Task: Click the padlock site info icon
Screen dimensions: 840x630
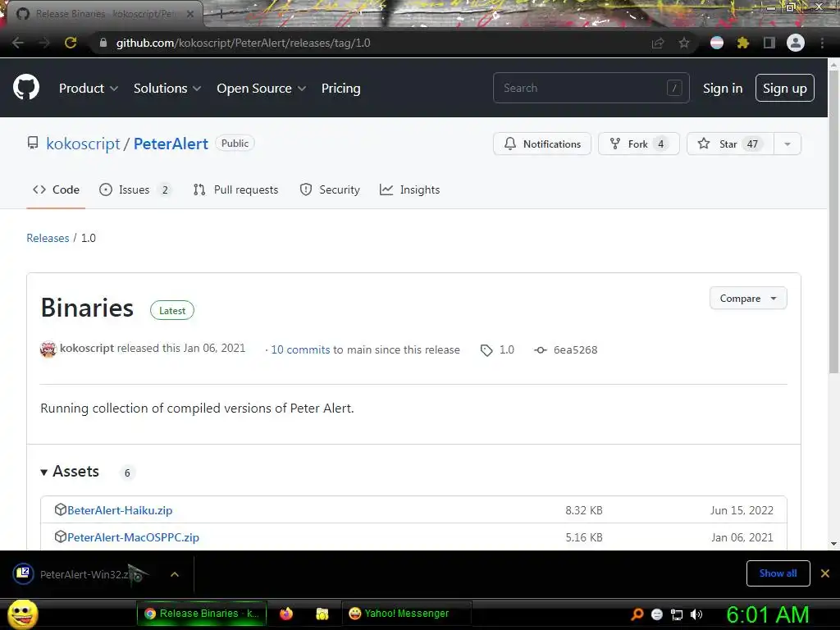Action: click(103, 43)
